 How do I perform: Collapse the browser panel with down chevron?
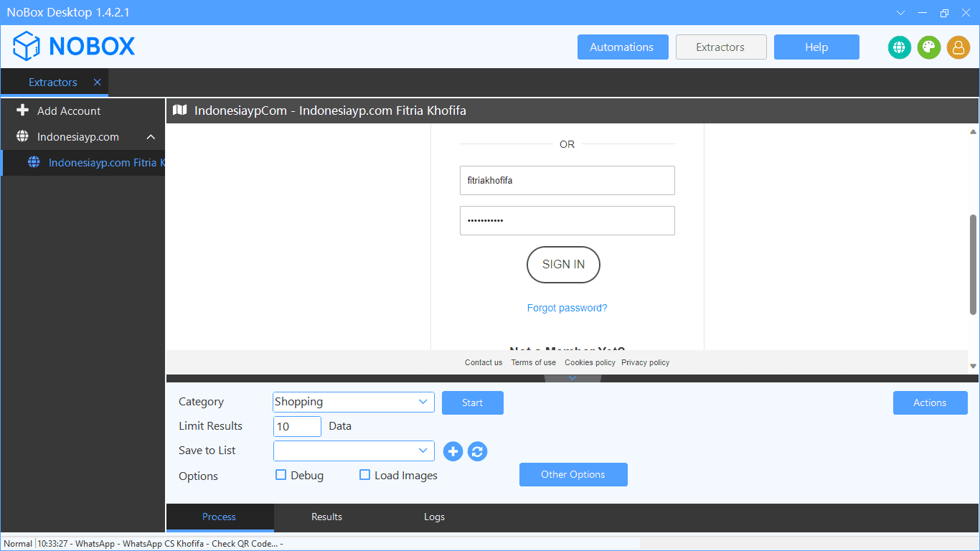coord(573,378)
